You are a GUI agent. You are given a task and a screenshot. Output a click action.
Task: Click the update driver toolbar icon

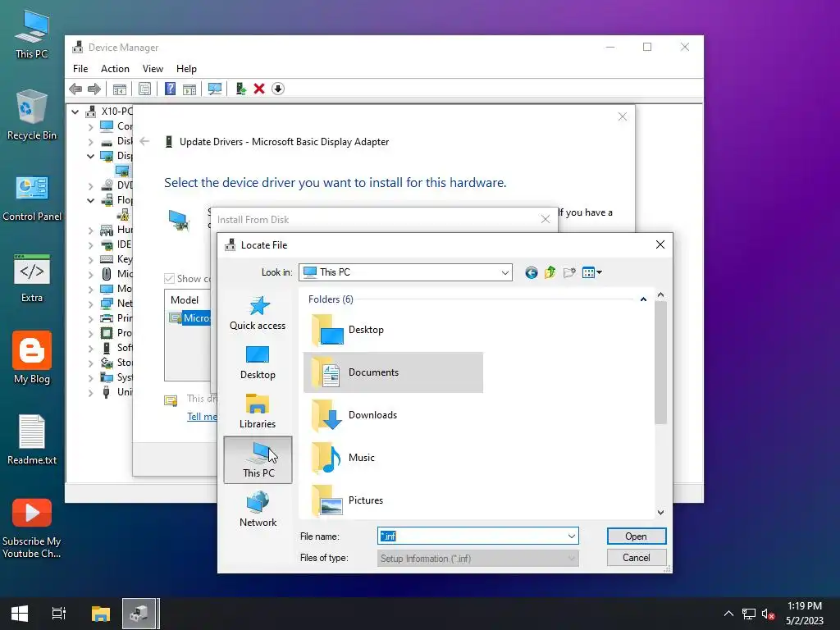[240, 89]
